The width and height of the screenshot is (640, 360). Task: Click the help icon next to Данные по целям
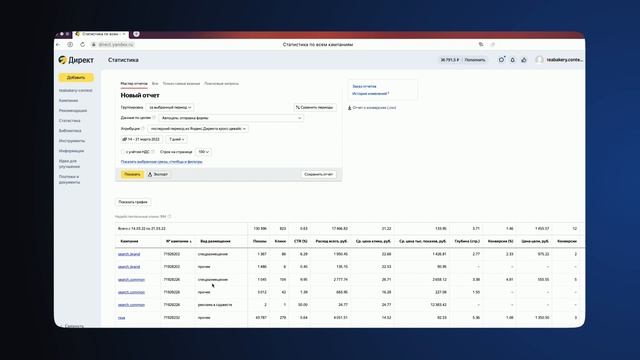coord(154,118)
